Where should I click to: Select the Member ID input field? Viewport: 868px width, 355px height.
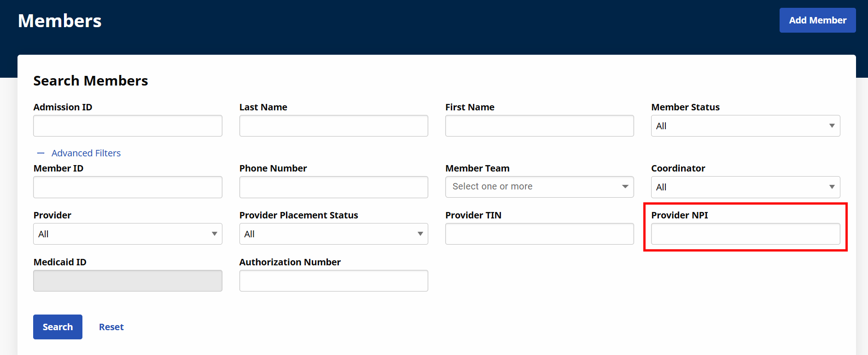tap(128, 187)
